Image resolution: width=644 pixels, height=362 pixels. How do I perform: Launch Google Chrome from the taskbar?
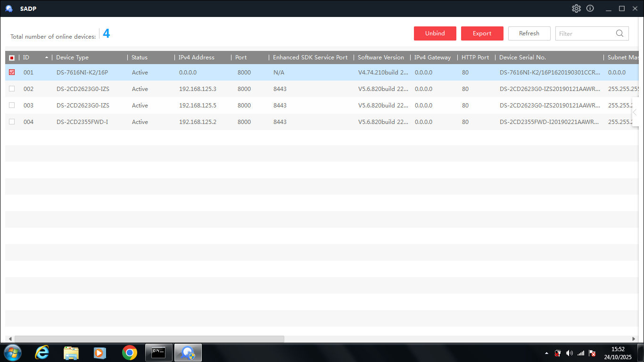tap(129, 353)
